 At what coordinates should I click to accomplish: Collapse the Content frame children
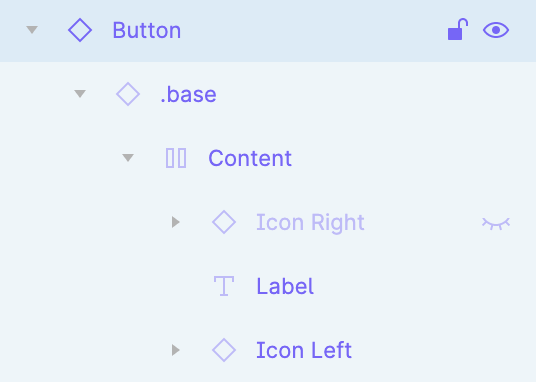(128, 158)
